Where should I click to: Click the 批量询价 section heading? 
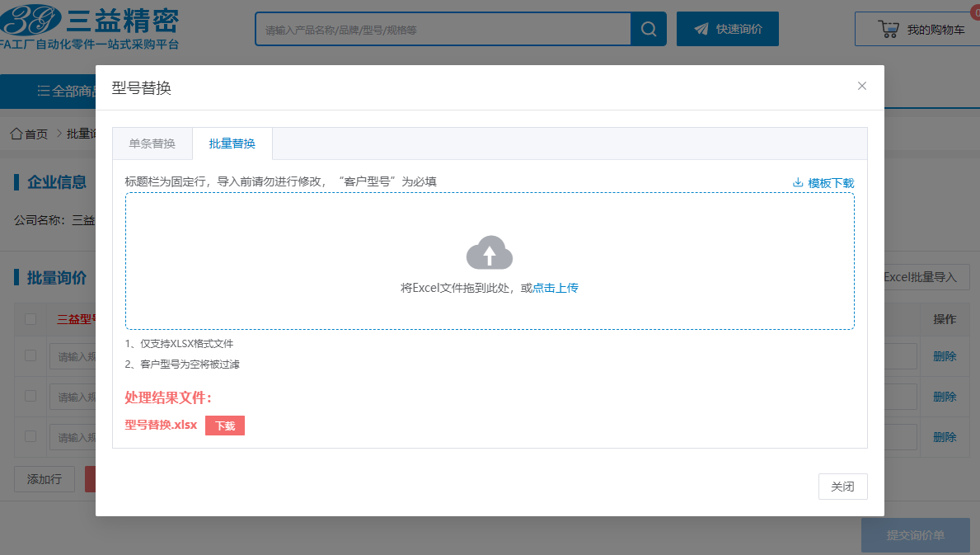pyautogui.click(x=57, y=278)
